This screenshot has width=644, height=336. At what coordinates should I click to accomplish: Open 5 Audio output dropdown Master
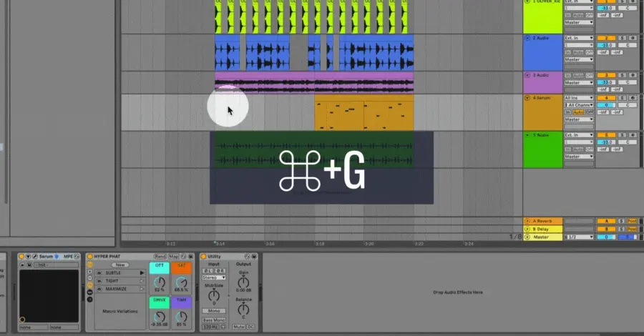(x=579, y=157)
